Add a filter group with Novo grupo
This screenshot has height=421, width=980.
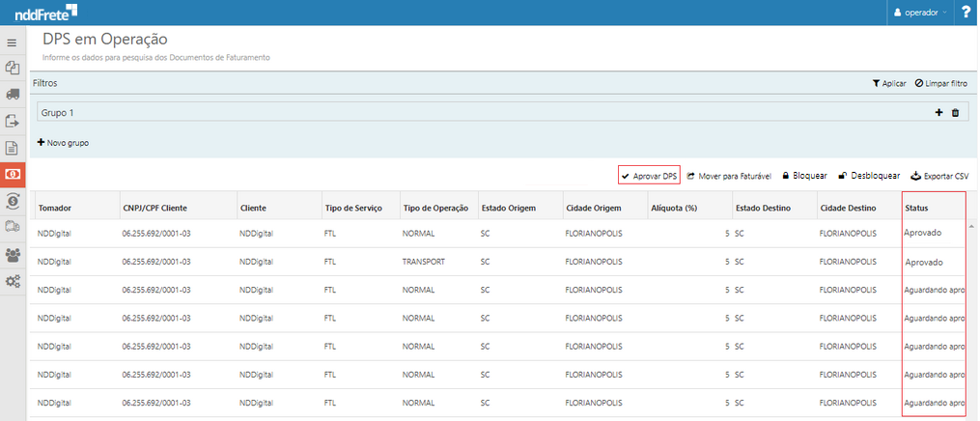tap(63, 143)
